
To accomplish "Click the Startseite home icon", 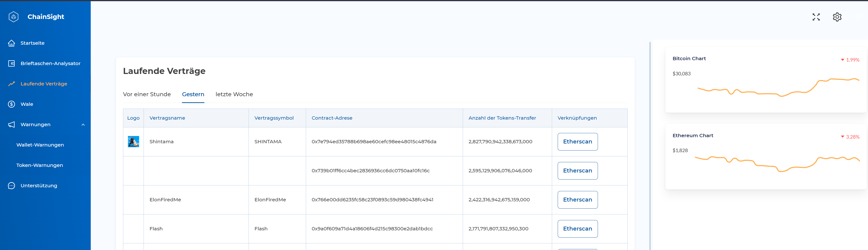I will click(11, 43).
